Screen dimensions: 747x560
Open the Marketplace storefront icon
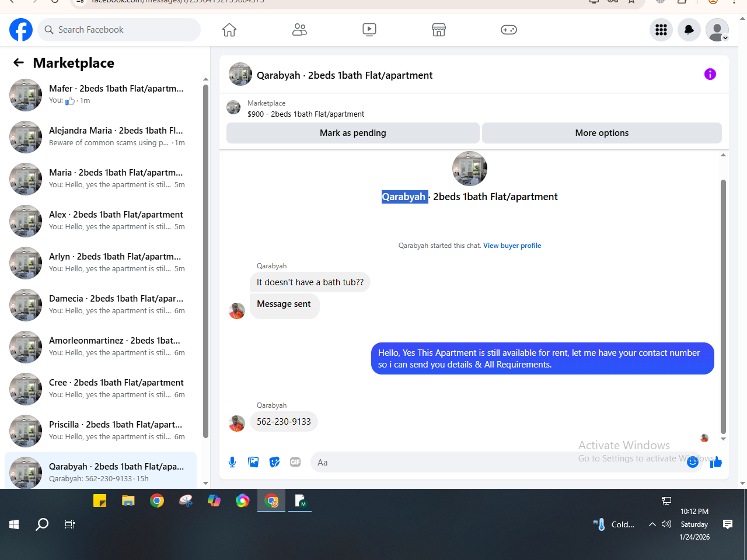point(439,30)
